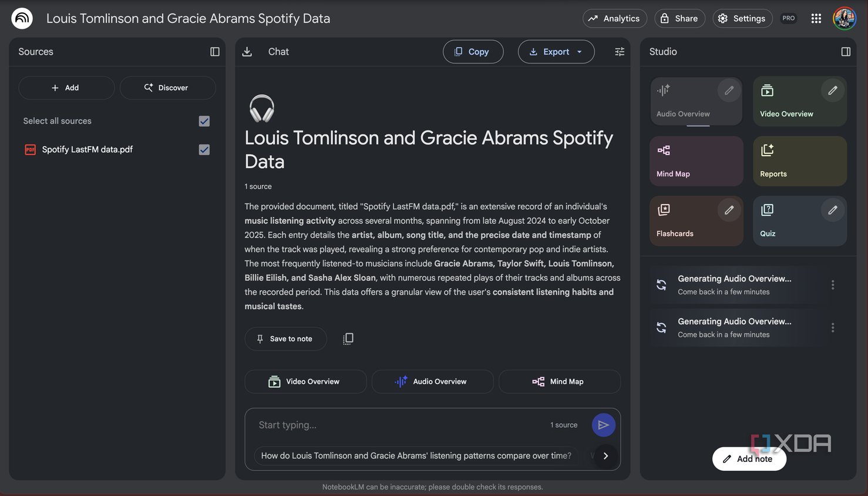Screen dimensions: 868x496
Task: Open Spotify LastFM data.pdf source
Action: coord(87,150)
